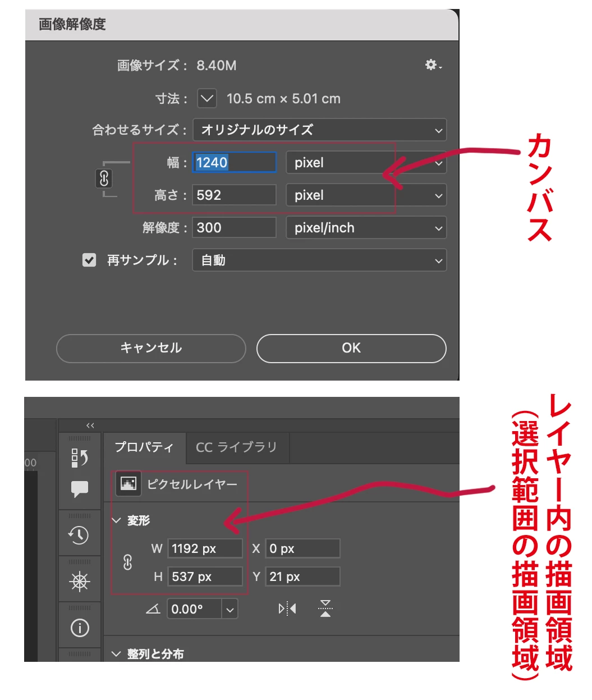592x700 pixels.
Task: Open the height unit dropdown set to pixel
Action: (x=366, y=195)
